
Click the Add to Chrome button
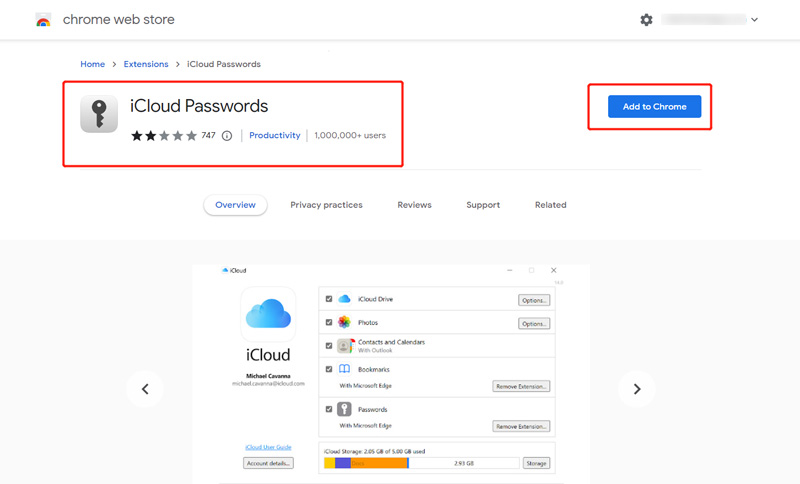[x=654, y=107]
